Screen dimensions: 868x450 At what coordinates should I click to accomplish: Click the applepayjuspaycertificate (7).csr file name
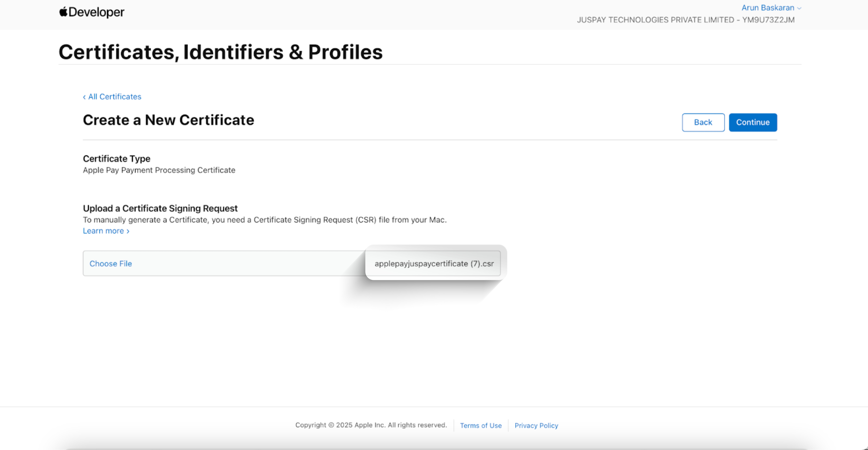click(434, 264)
